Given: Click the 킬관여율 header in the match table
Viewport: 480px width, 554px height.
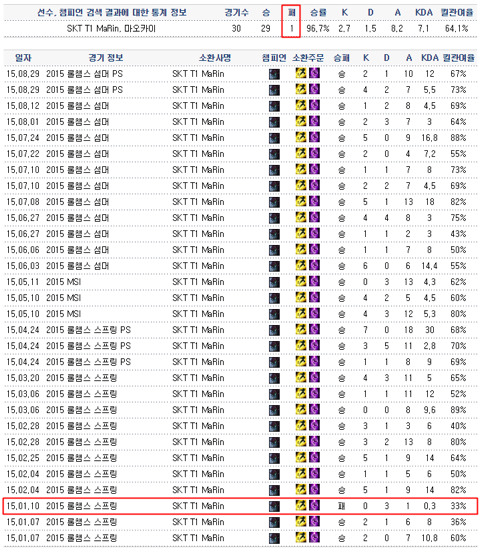Looking at the screenshot, I should tap(458, 58).
